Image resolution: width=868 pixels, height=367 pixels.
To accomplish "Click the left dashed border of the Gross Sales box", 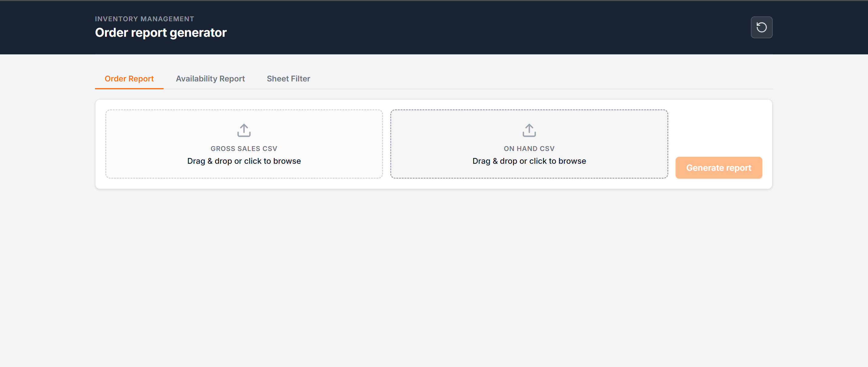I will [x=106, y=144].
